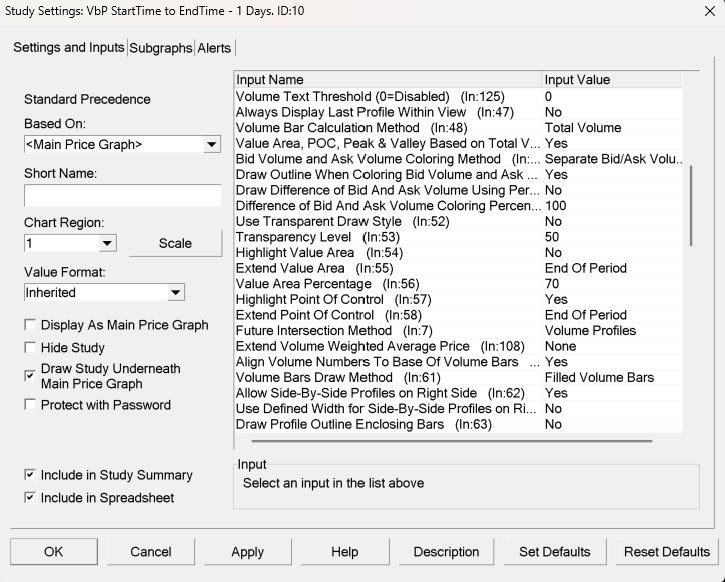Uncheck Include in Study Summary
This screenshot has height=582, width=725.
point(31,475)
